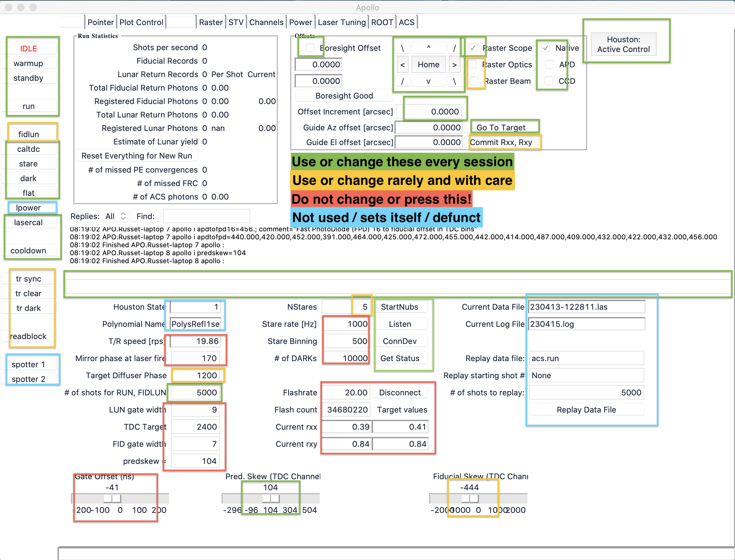
Task: Click the caltdc button
Action: coord(29,149)
